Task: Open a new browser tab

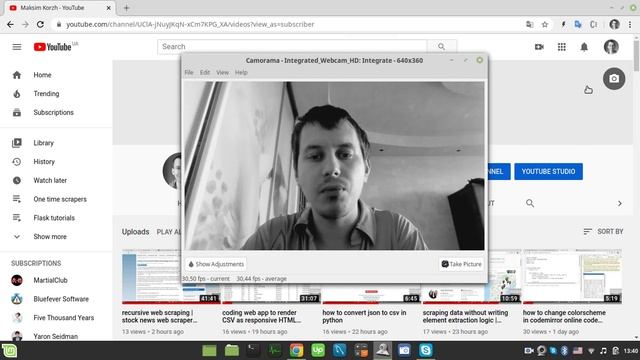Action: [x=127, y=8]
